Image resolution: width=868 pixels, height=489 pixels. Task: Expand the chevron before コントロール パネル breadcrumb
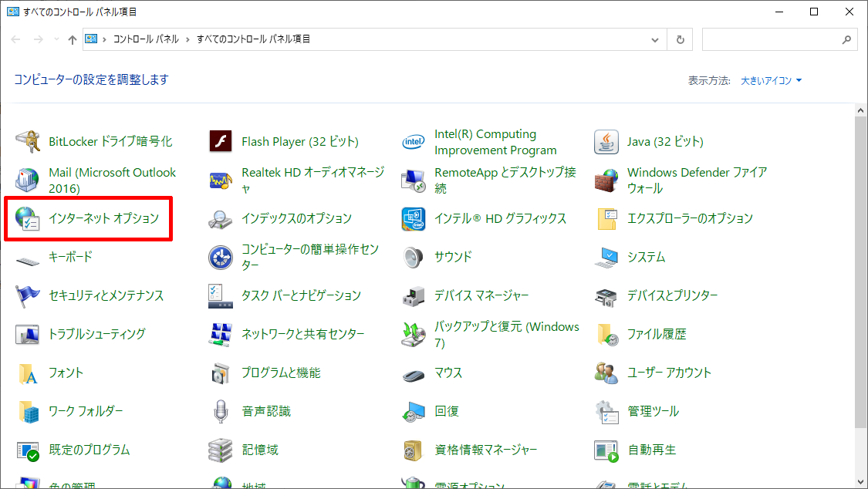pos(104,39)
